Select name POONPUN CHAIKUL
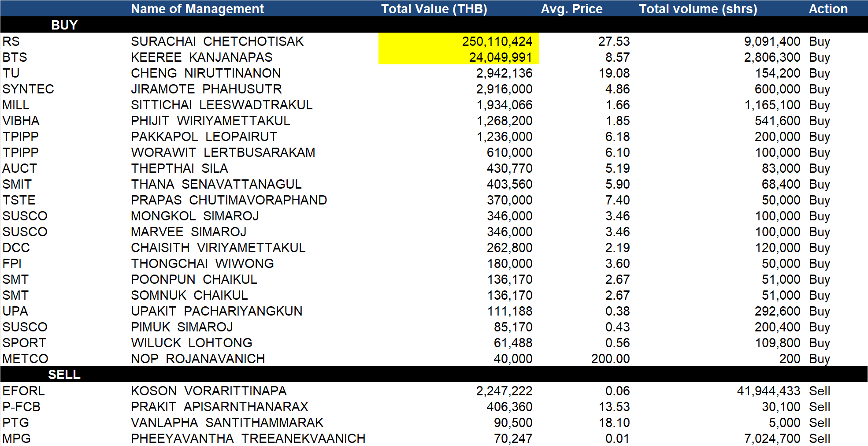Screen dimensions: 868x446 click(194, 279)
